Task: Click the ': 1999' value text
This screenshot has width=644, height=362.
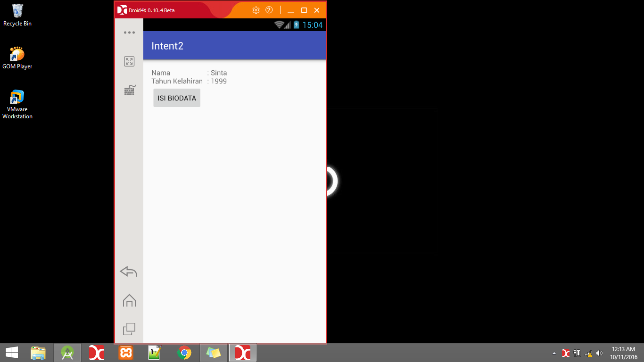Action: [x=217, y=81]
